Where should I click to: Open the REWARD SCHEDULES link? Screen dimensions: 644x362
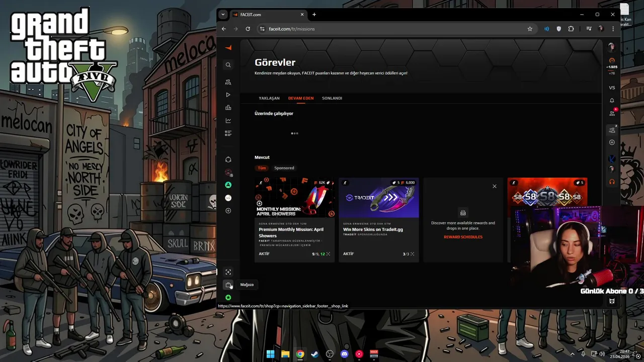(463, 237)
